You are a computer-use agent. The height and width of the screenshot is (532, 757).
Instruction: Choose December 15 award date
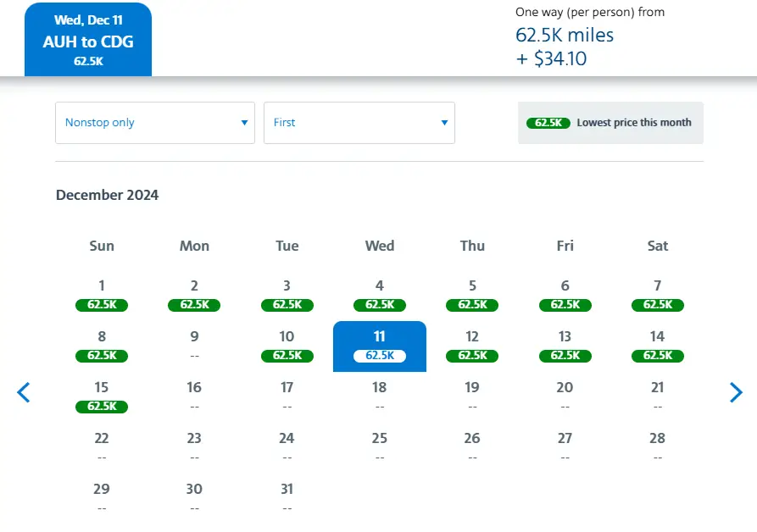(102, 396)
